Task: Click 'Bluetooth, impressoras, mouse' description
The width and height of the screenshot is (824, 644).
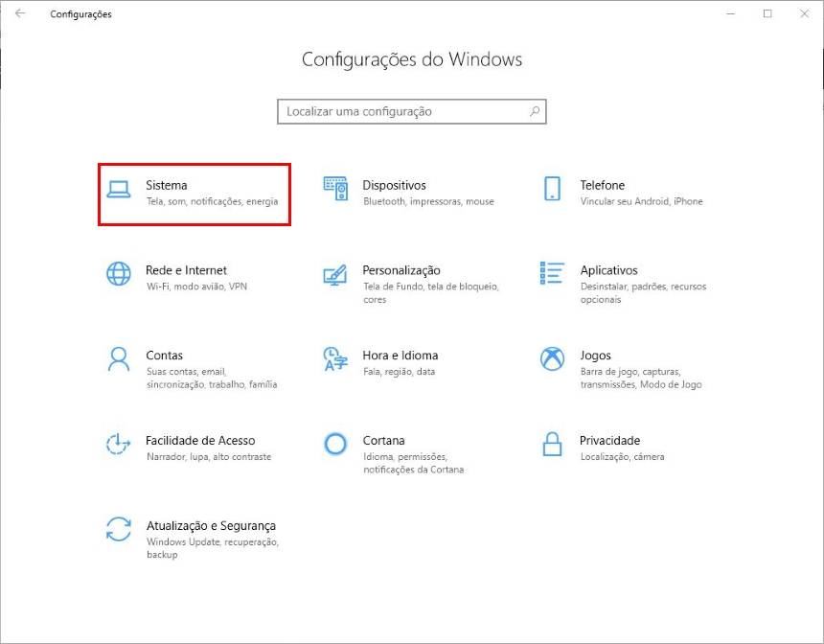Action: pyautogui.click(x=428, y=201)
